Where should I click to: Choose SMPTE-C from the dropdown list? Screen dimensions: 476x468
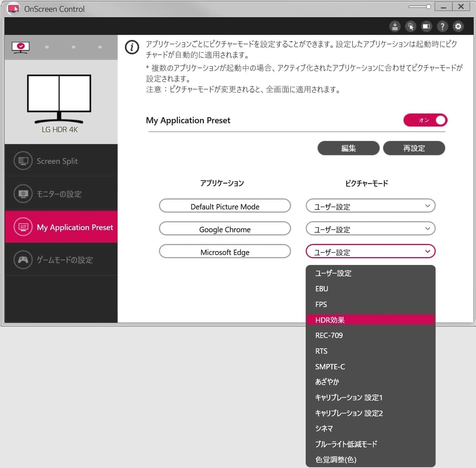pos(370,366)
